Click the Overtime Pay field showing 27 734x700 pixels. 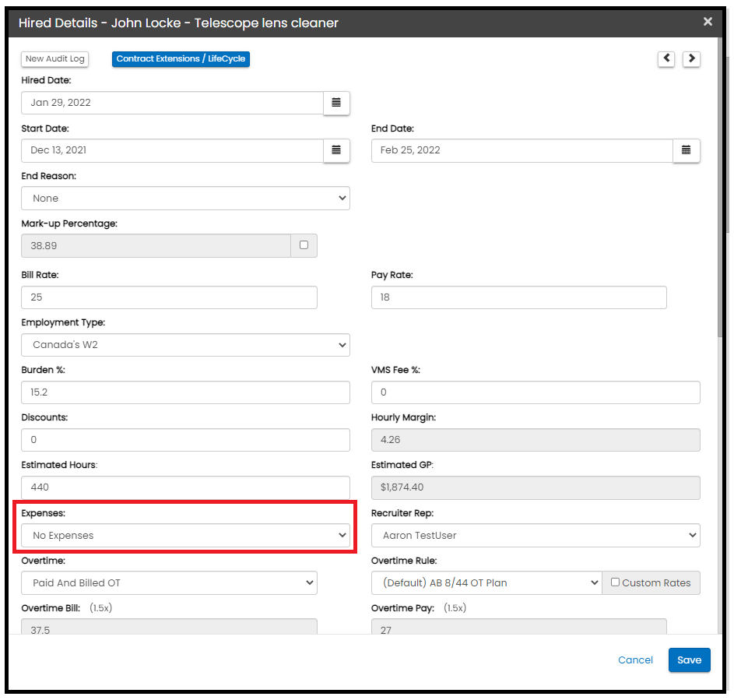pos(518,627)
